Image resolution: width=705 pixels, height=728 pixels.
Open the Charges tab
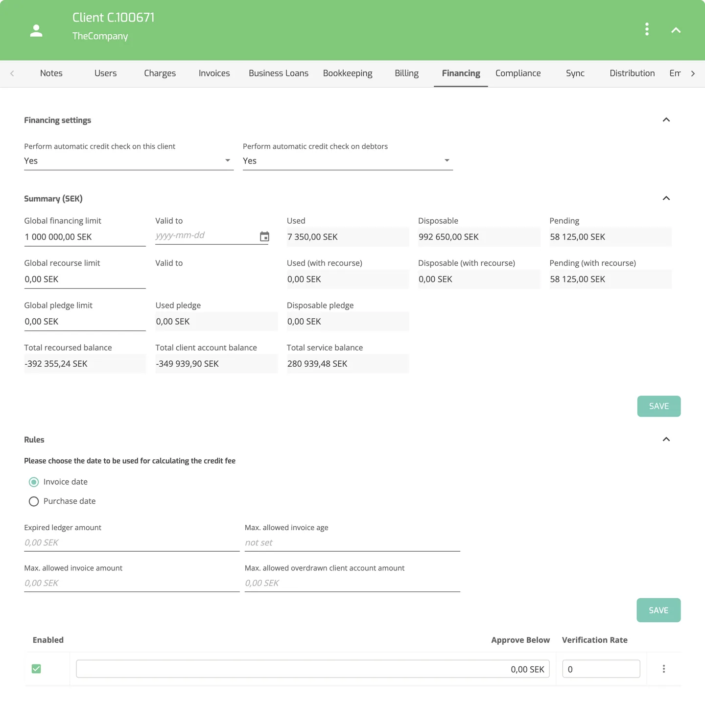point(160,73)
